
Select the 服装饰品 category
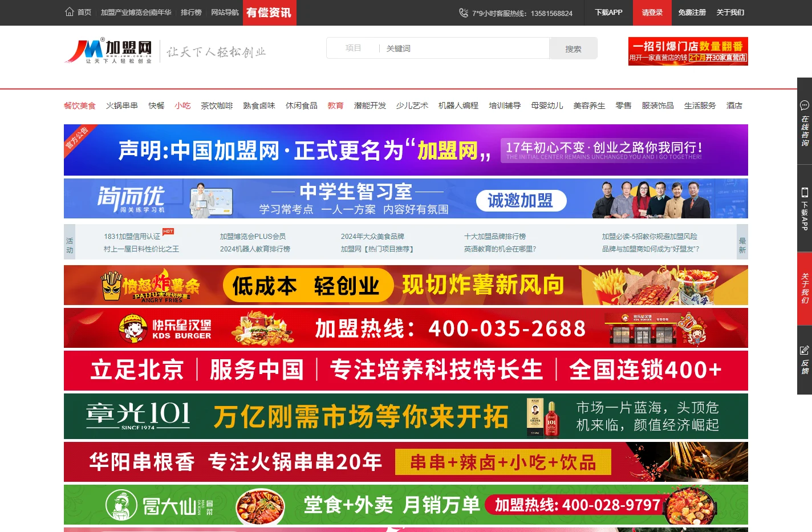pos(657,105)
